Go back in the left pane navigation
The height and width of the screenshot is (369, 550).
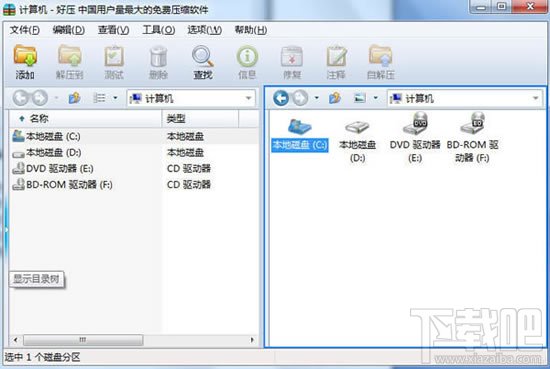[x=20, y=98]
